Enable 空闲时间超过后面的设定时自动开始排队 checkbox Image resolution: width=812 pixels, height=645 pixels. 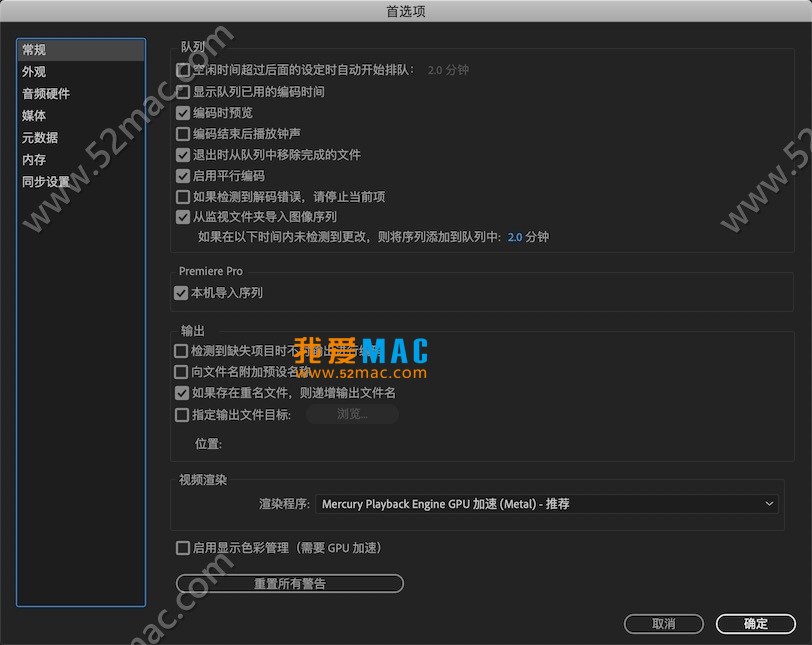pos(183,70)
